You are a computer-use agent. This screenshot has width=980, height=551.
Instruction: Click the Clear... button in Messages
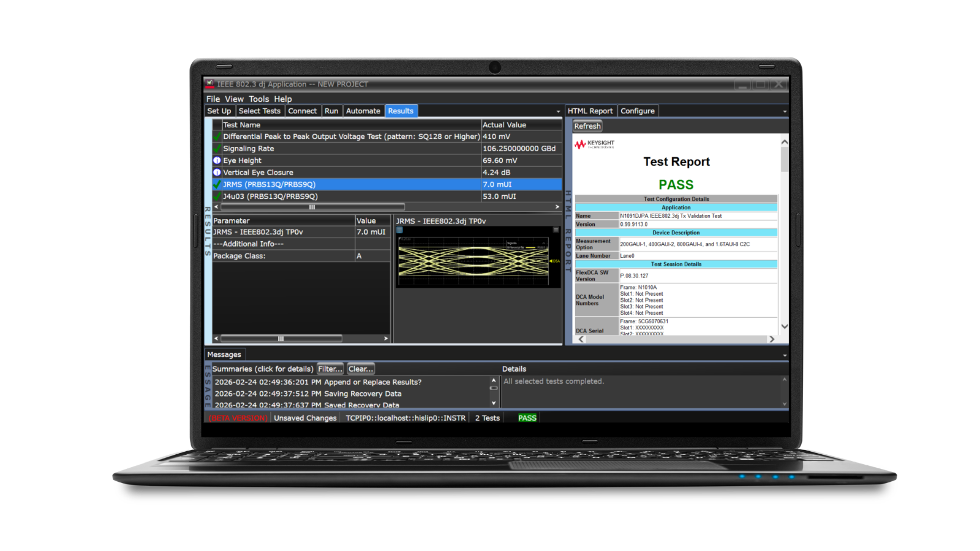[361, 369]
